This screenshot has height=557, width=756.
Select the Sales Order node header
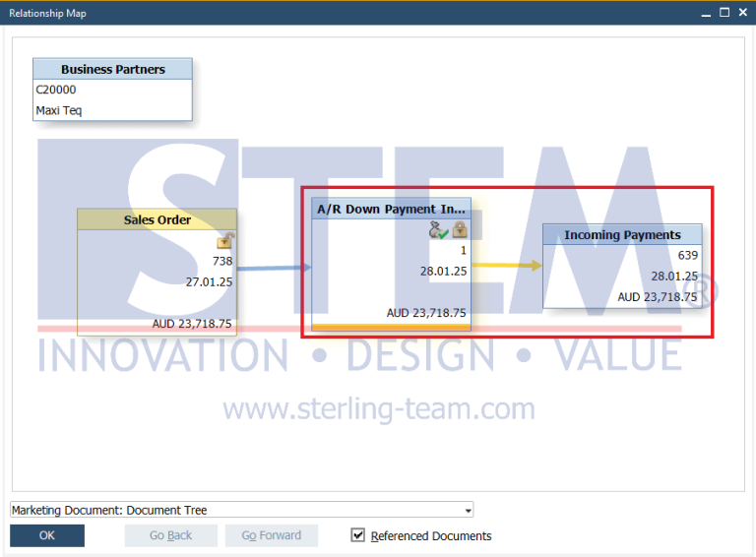click(x=157, y=219)
